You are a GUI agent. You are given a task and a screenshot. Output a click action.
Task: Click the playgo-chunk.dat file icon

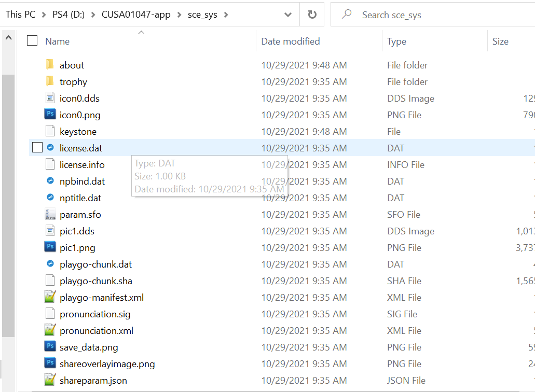[50, 263]
